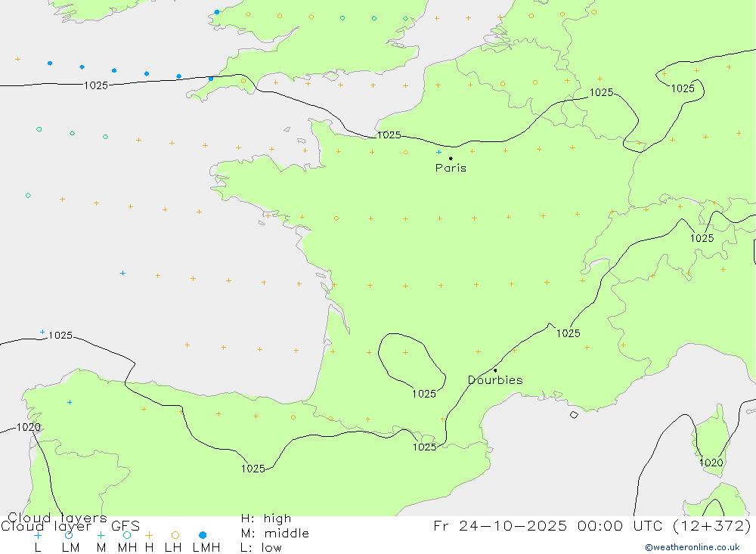This screenshot has width=756, height=554.
Task: Click the blue low-cloud plus beside Paris
Action: [x=438, y=152]
